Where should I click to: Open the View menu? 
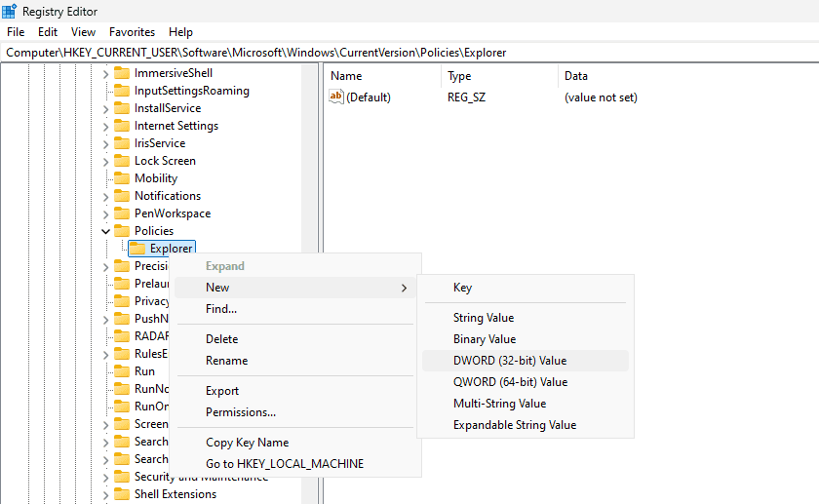(x=84, y=32)
